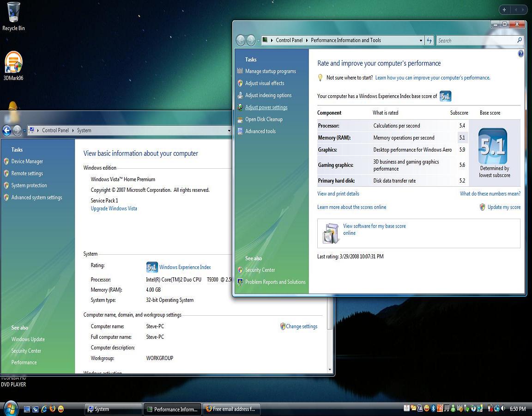Image resolution: width=532 pixels, height=416 pixels.
Task: Click the System window vertical scrollbar thumb
Action: coord(330,312)
